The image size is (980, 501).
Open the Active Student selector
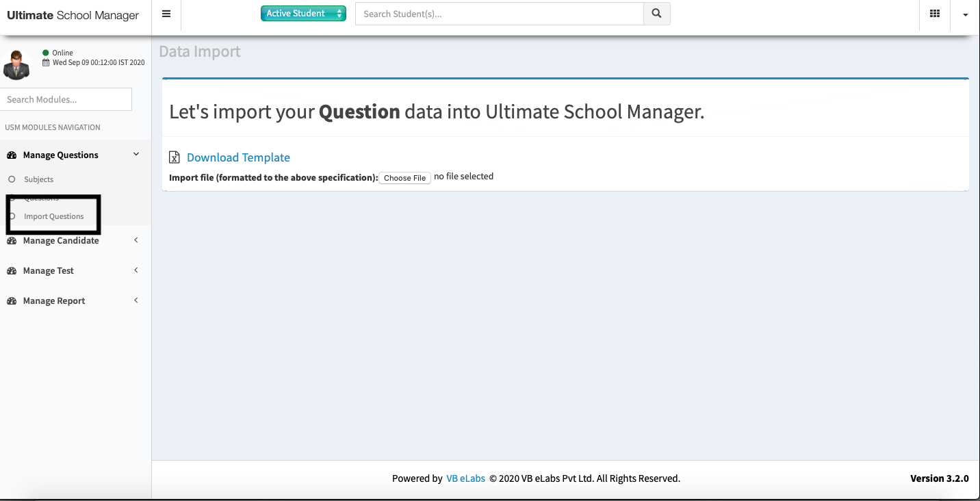(x=303, y=13)
